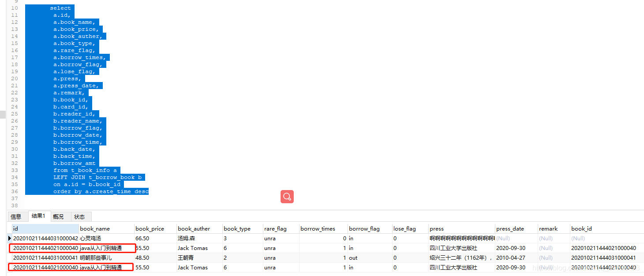The image size is (644, 276).
Task: Select the borrow_flag cell showing out
Action: [x=370, y=258]
